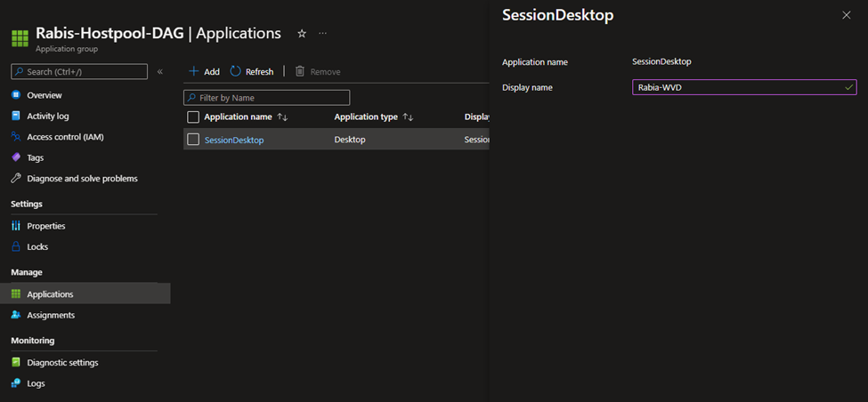The image size is (868, 402).
Task: Favorite this page with the star icon
Action: pyautogui.click(x=302, y=34)
